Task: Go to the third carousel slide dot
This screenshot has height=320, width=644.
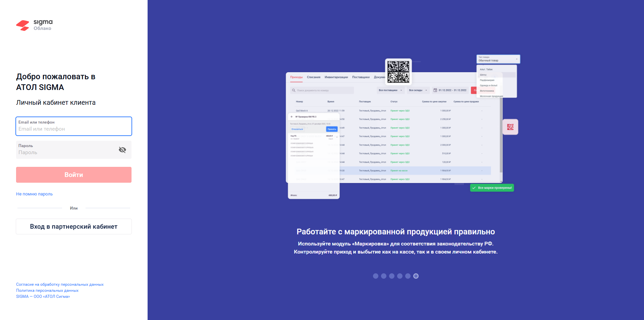Action: click(x=392, y=276)
